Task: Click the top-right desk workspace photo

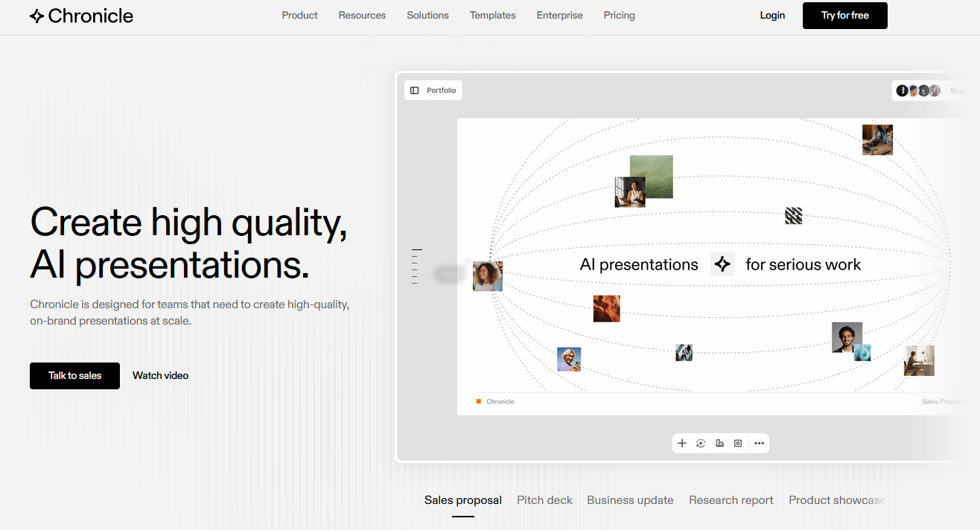Action: [x=877, y=140]
